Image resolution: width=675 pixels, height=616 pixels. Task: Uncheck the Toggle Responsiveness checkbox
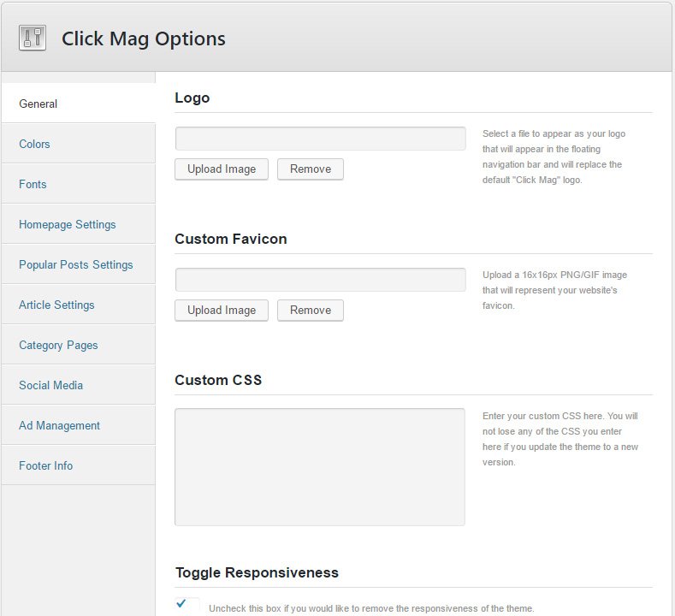tap(187, 605)
